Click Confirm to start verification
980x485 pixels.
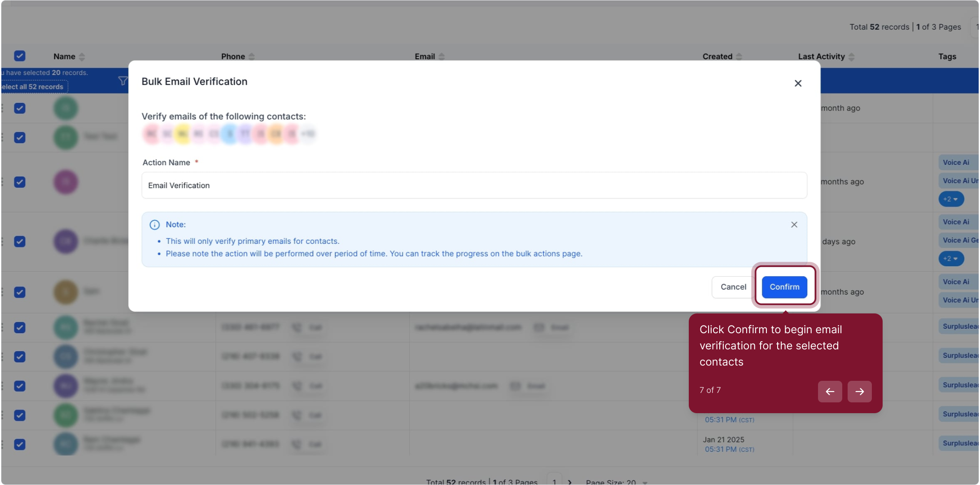point(784,287)
